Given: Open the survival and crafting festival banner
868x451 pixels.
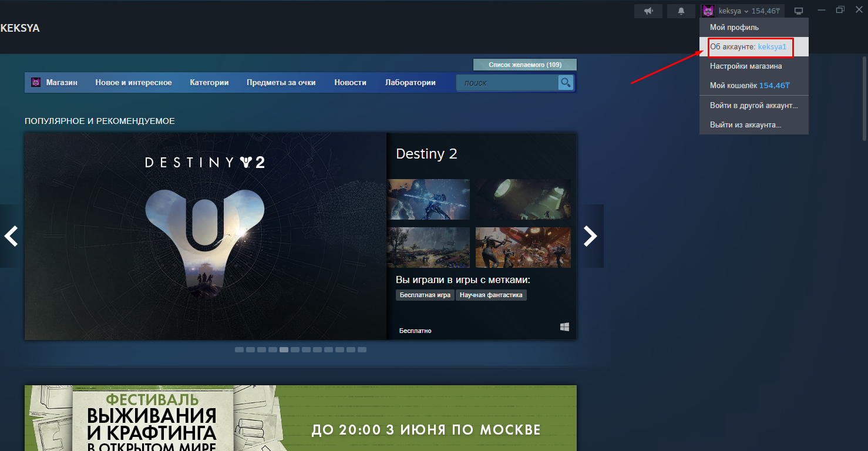Looking at the screenshot, I should [x=301, y=418].
